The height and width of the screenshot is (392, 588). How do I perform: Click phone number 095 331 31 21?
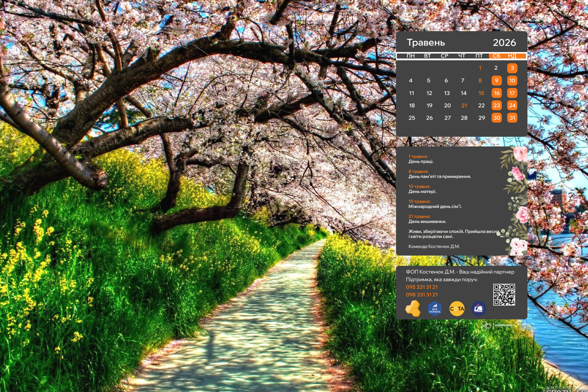[x=422, y=287]
